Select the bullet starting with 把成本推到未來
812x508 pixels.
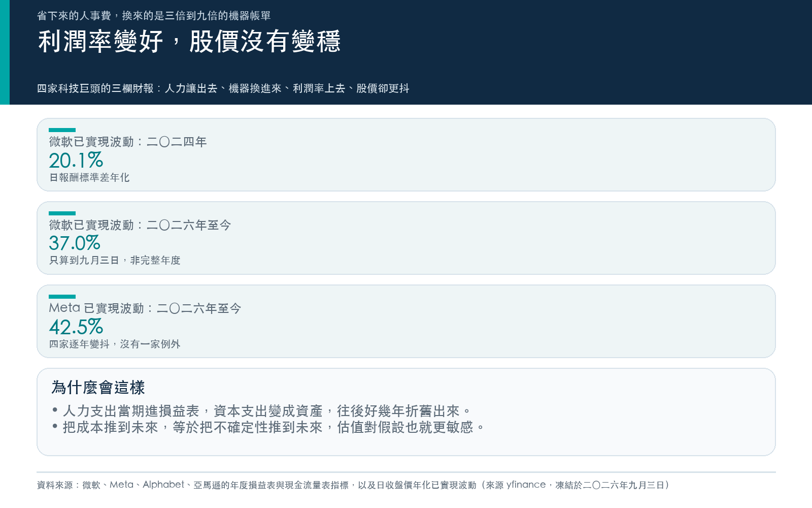pos(268,427)
